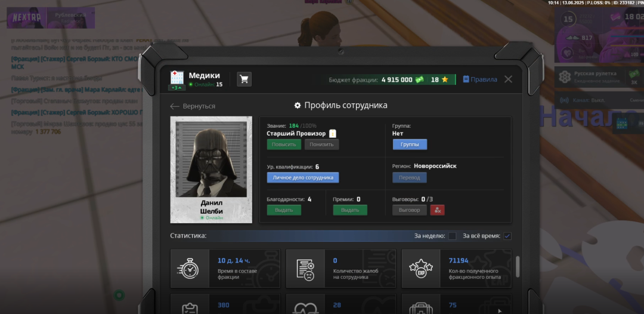Click the Русская рулетка revolver cylinder icon
Screen dimensions: 644x314
coord(565,77)
